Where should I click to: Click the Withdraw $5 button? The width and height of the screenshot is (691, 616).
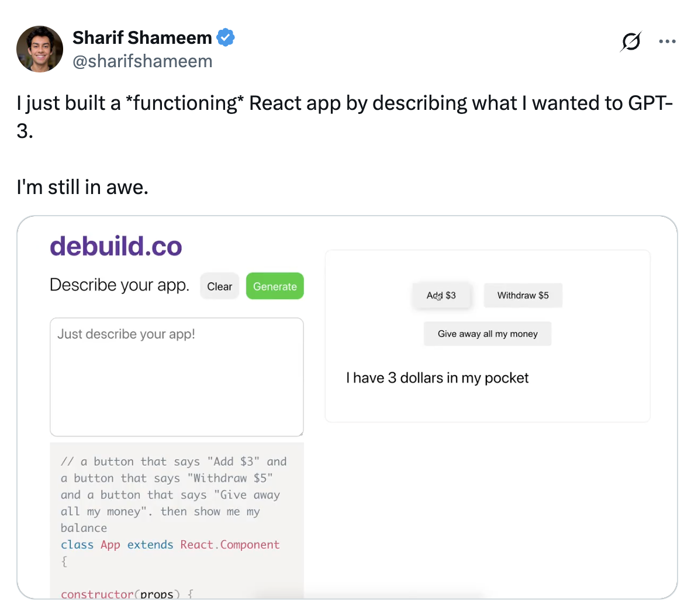pyautogui.click(x=523, y=296)
